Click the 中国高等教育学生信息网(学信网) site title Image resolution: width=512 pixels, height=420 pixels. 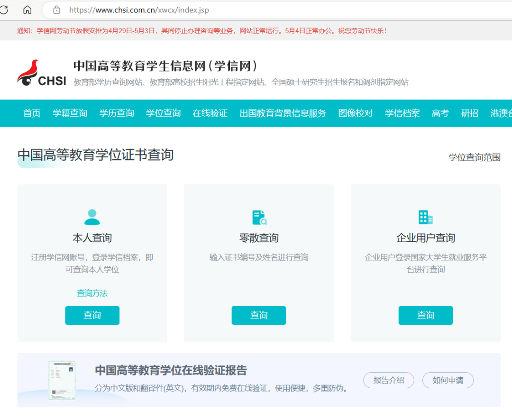tap(165, 66)
